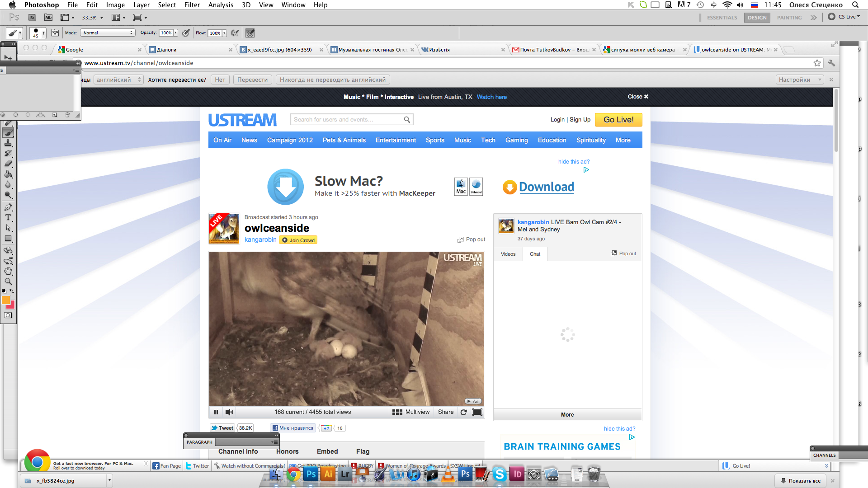
Task: Select the Brush tool in toolbox
Action: coord(8,132)
